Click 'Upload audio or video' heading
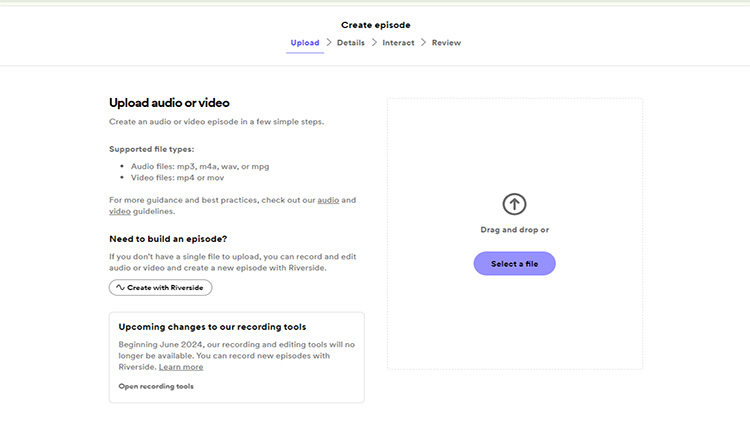 (x=169, y=103)
